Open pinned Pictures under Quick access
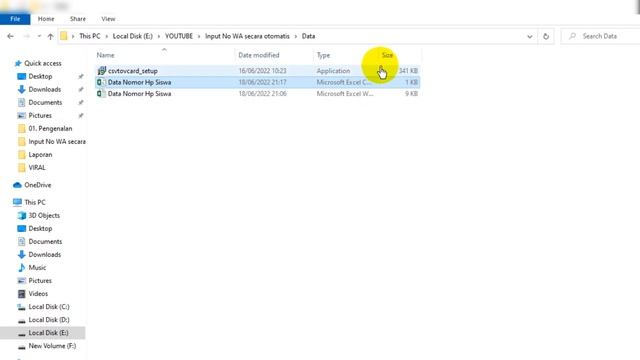This screenshot has height=360, width=640. tap(40, 116)
